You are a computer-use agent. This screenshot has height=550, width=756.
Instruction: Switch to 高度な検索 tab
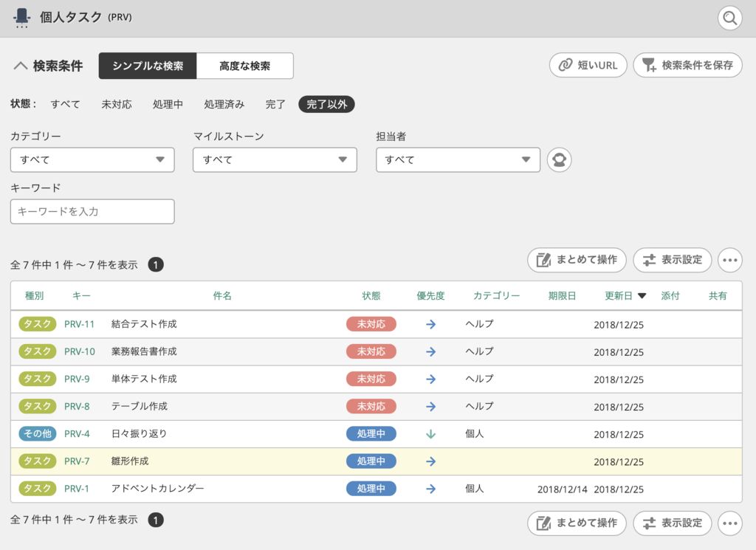(245, 66)
